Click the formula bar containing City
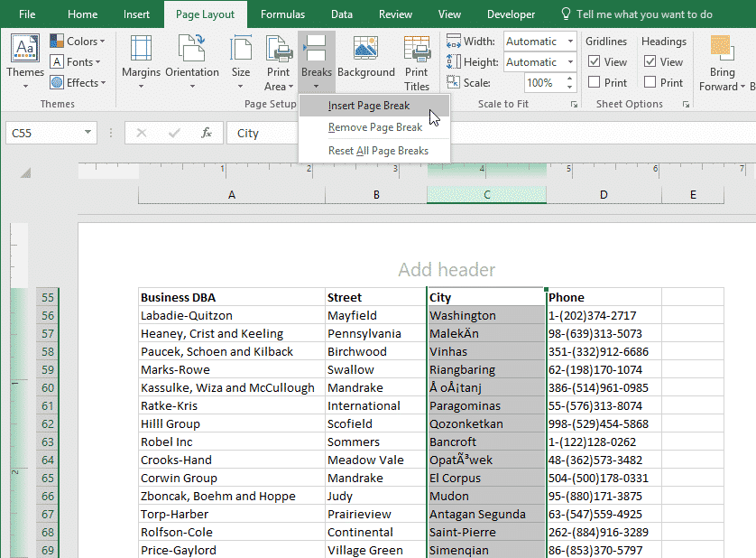 click(490, 133)
